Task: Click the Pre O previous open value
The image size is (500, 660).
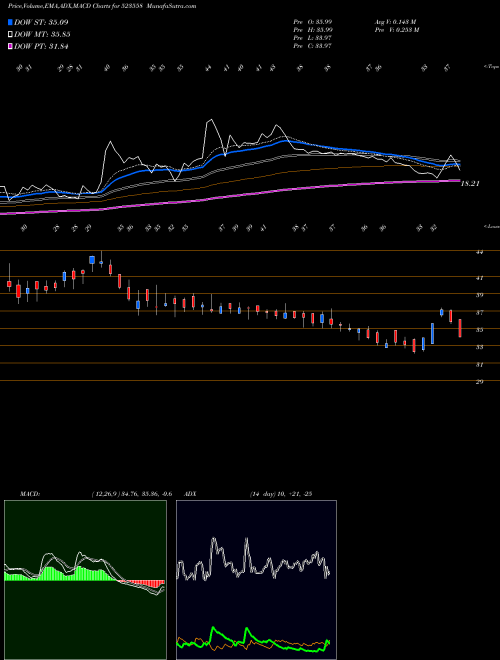Action: 313,22
